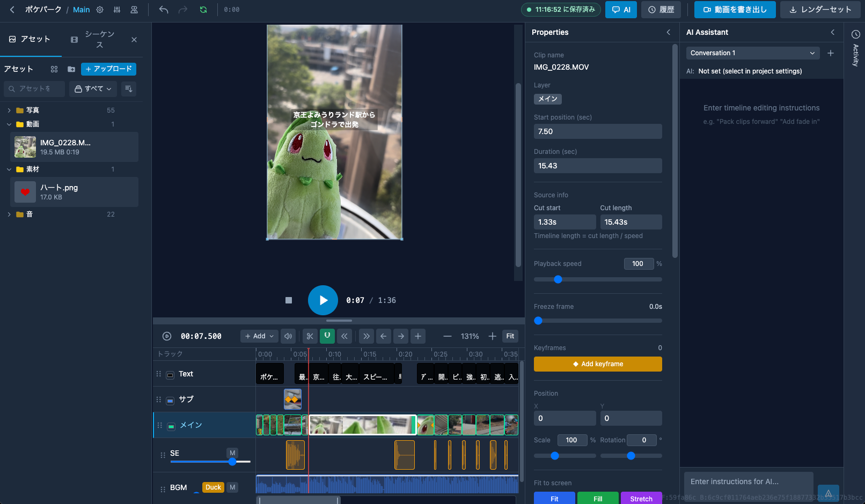Screen dimensions: 865x504
Task: Toggle Duck on the BGM track
Action: tap(213, 487)
